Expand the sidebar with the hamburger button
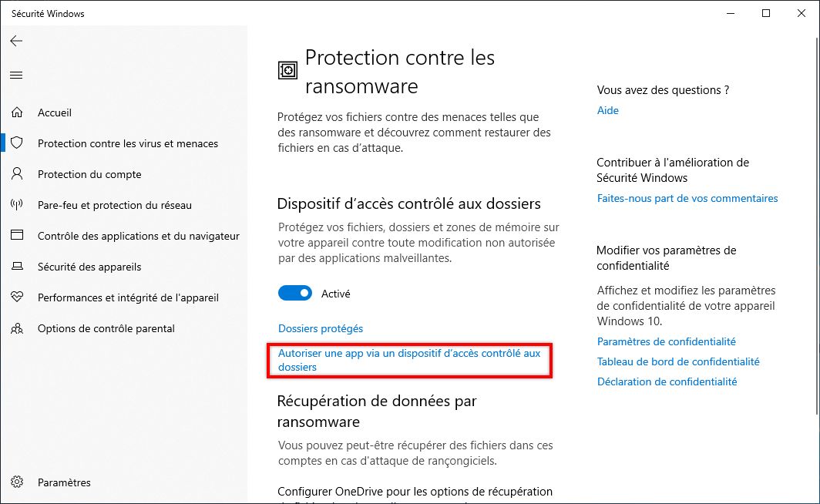The width and height of the screenshot is (820, 504). click(16, 75)
